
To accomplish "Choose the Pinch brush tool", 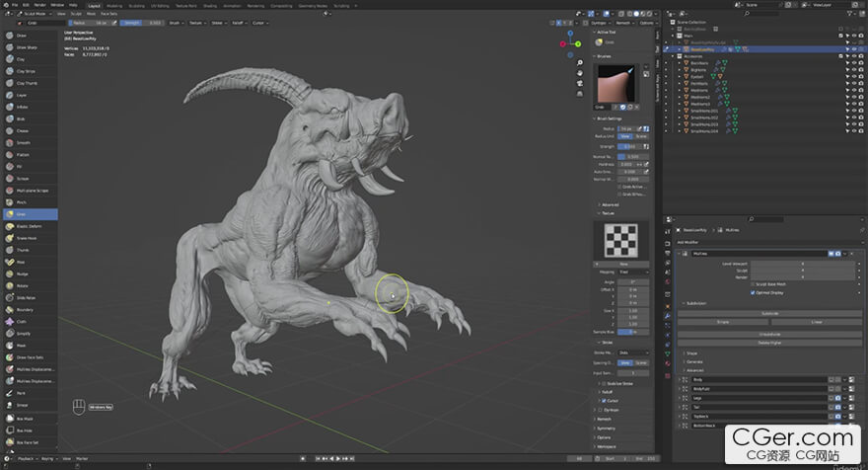I will 22,201.
